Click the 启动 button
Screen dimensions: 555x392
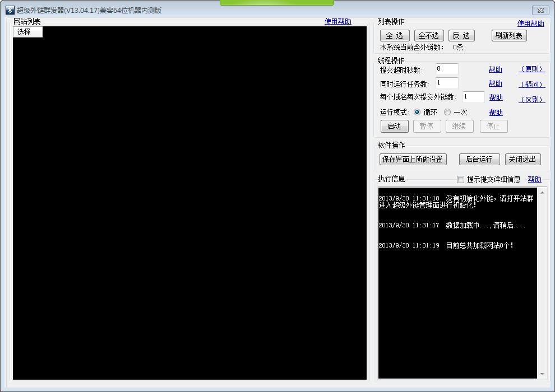point(394,126)
